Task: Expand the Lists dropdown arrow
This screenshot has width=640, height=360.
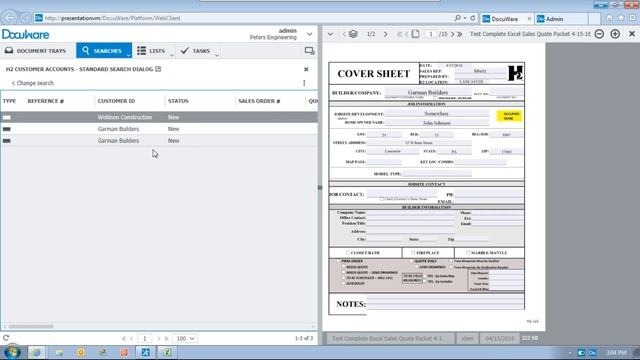Action: pos(172,54)
